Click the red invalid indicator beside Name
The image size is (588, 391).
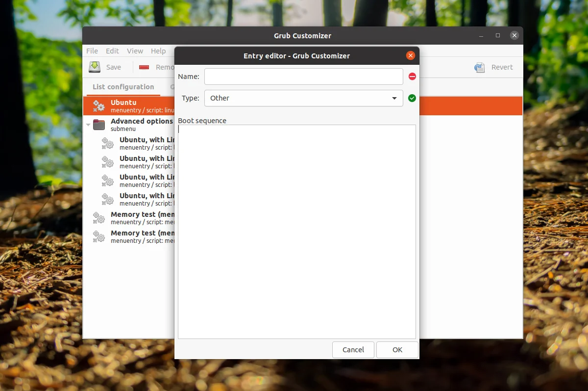412,77
